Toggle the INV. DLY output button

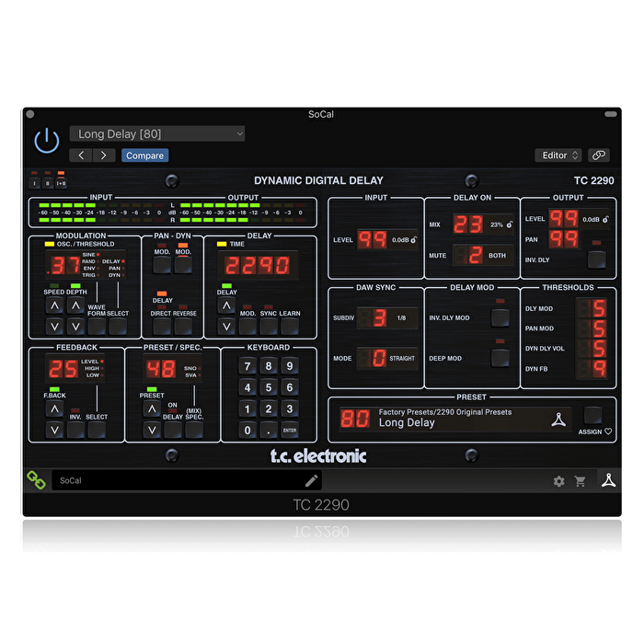click(596, 259)
